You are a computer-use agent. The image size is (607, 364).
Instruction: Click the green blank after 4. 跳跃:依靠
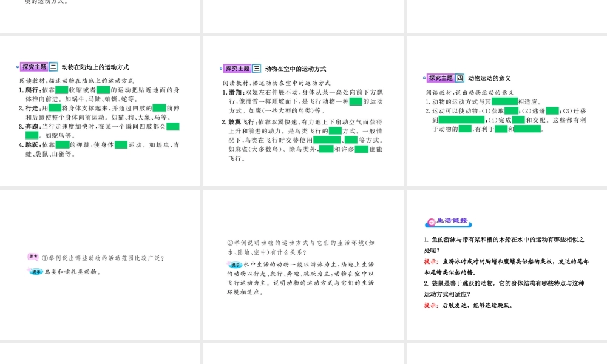[63, 144]
